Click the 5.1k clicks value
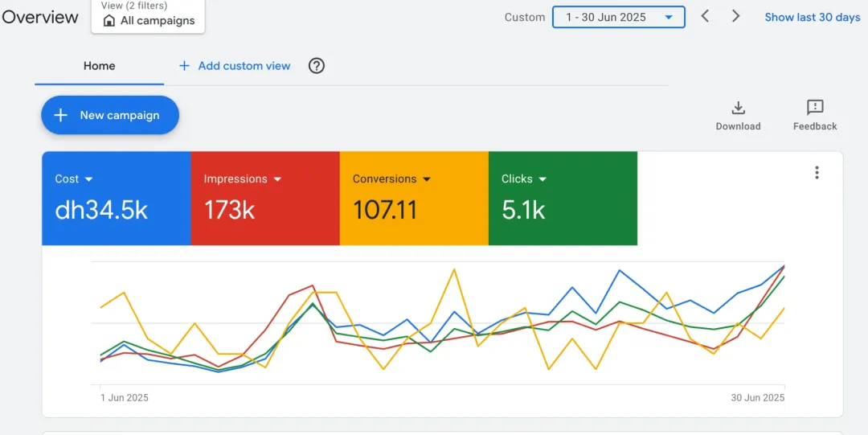 523,211
